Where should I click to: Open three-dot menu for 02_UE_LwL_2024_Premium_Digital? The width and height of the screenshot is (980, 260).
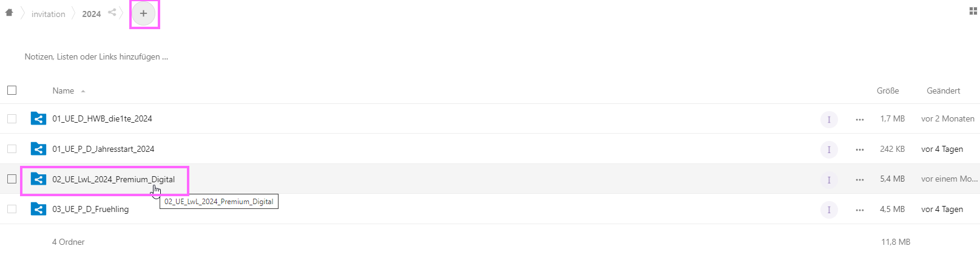[859, 180]
